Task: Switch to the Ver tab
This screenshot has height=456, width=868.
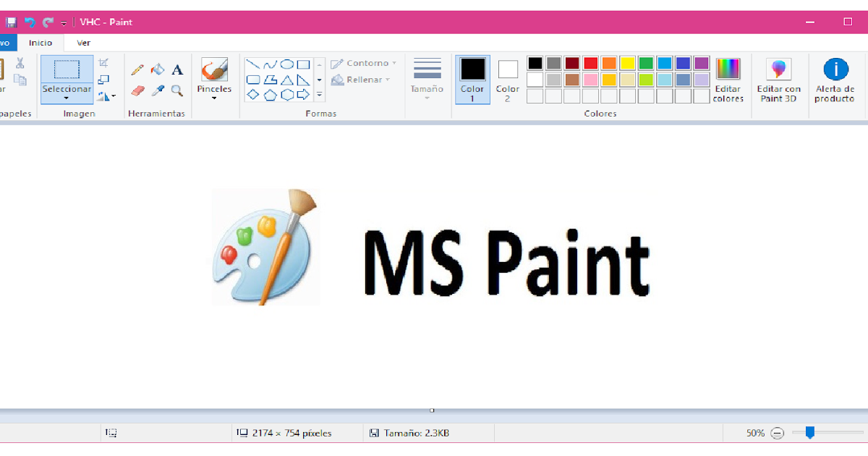Action: coord(82,42)
